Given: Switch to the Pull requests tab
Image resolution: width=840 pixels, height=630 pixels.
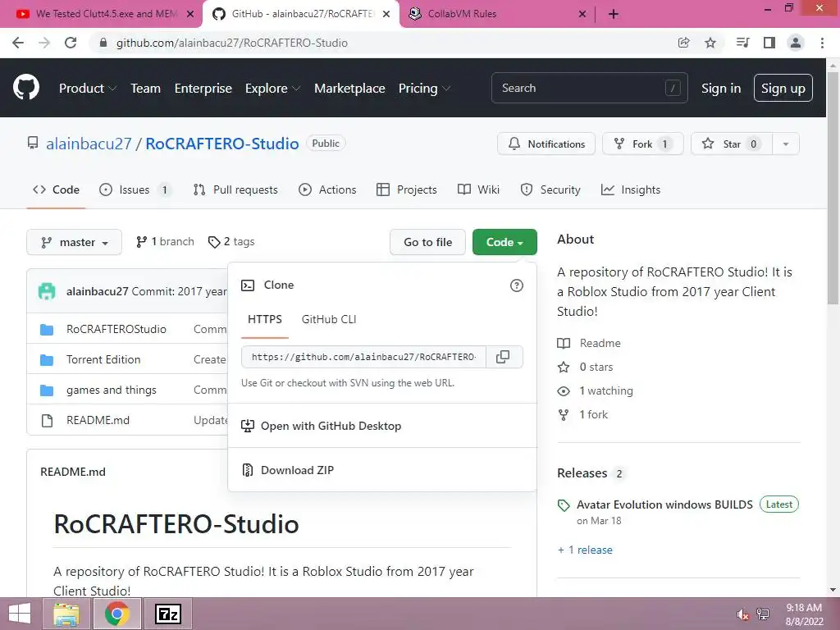Looking at the screenshot, I should tap(235, 189).
